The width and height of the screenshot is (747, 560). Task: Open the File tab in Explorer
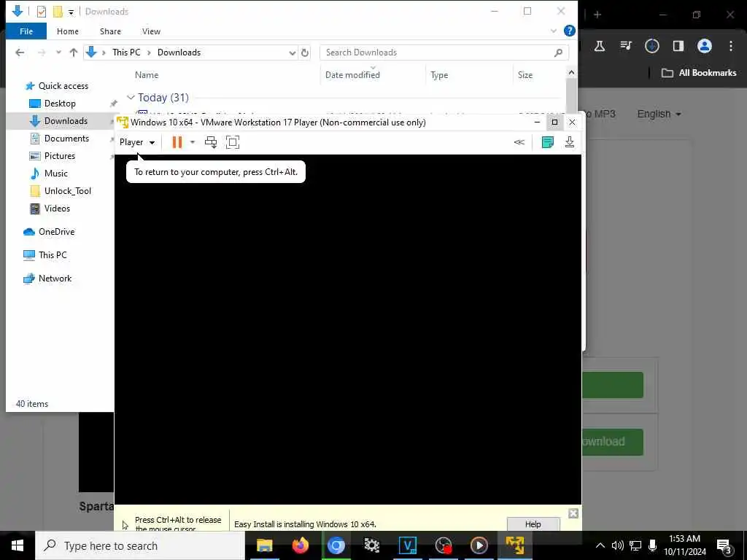(26, 31)
